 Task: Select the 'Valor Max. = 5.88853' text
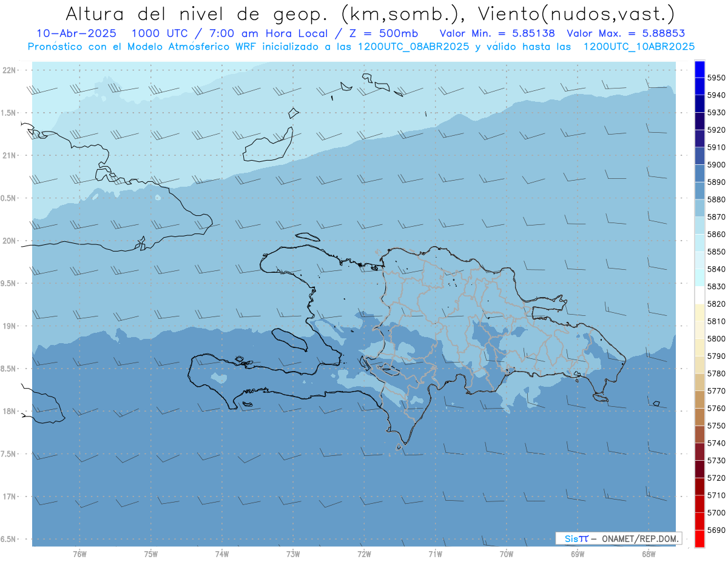(626, 33)
